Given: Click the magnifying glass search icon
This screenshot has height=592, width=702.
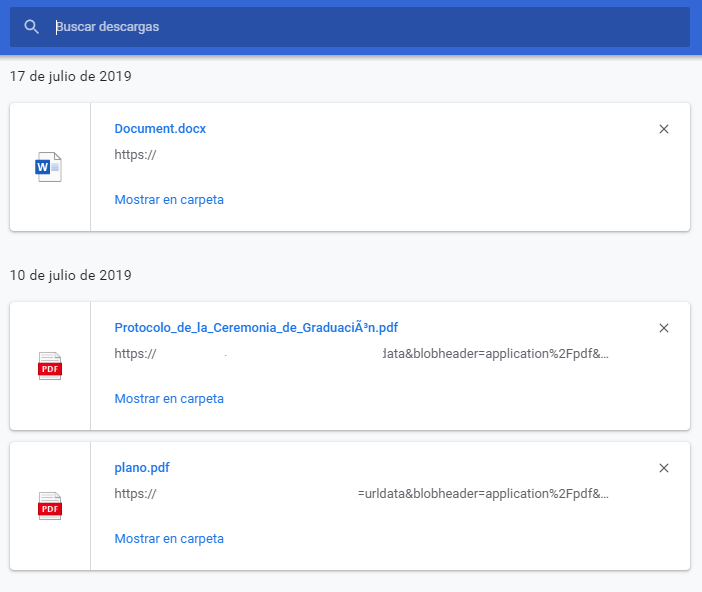Looking at the screenshot, I should point(32,27).
